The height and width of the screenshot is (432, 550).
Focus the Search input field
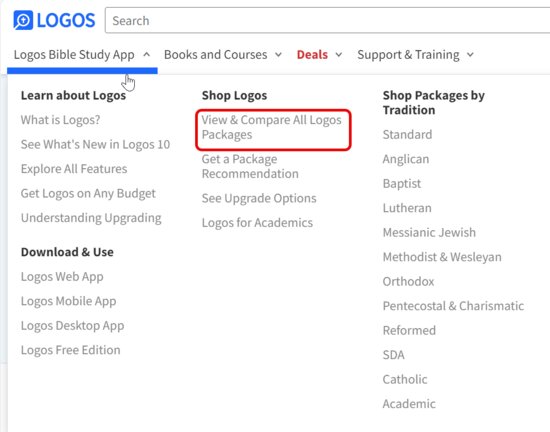(328, 20)
